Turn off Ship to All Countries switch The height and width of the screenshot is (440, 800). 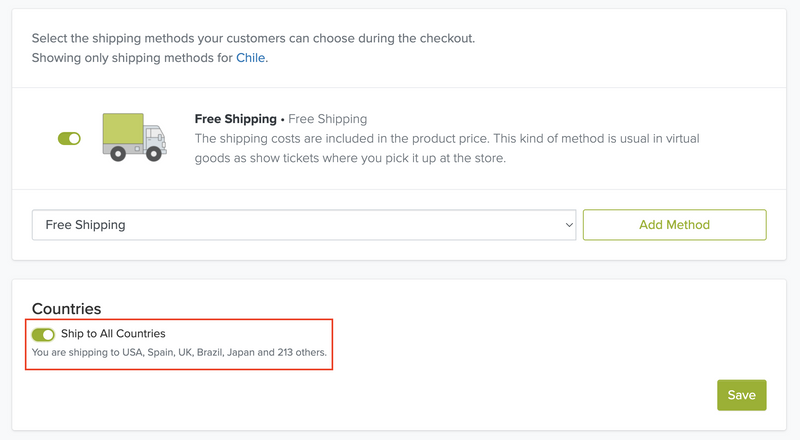click(43, 334)
